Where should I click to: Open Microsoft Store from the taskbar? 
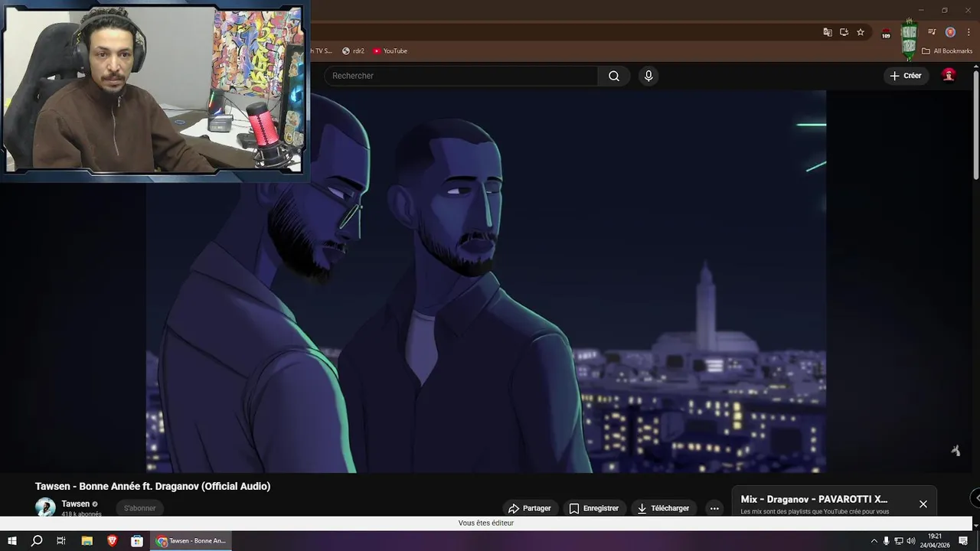tap(137, 541)
